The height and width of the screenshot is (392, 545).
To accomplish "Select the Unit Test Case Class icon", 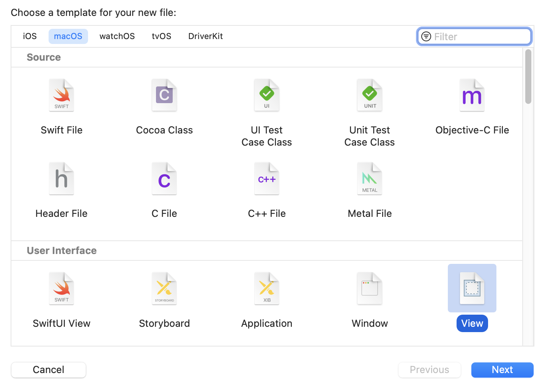I will [370, 95].
